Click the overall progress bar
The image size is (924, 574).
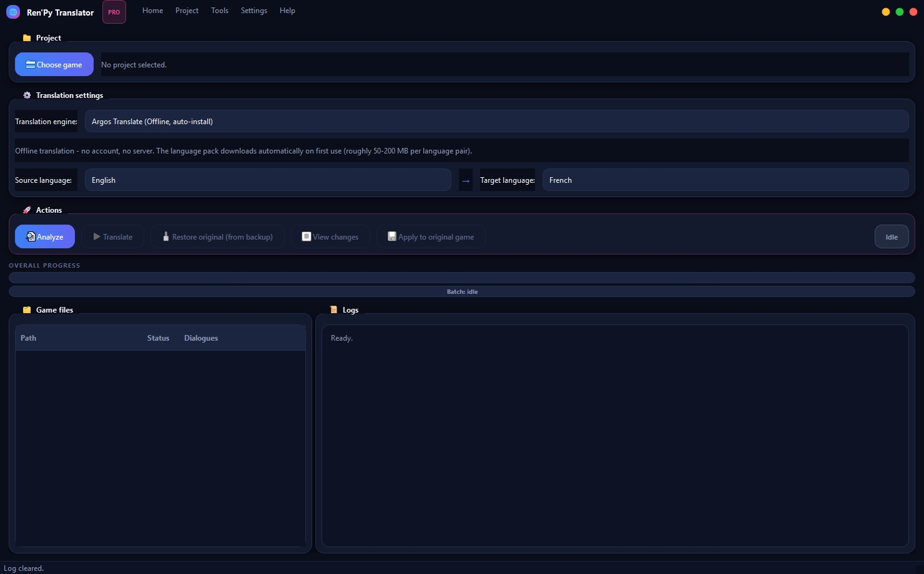click(x=462, y=278)
